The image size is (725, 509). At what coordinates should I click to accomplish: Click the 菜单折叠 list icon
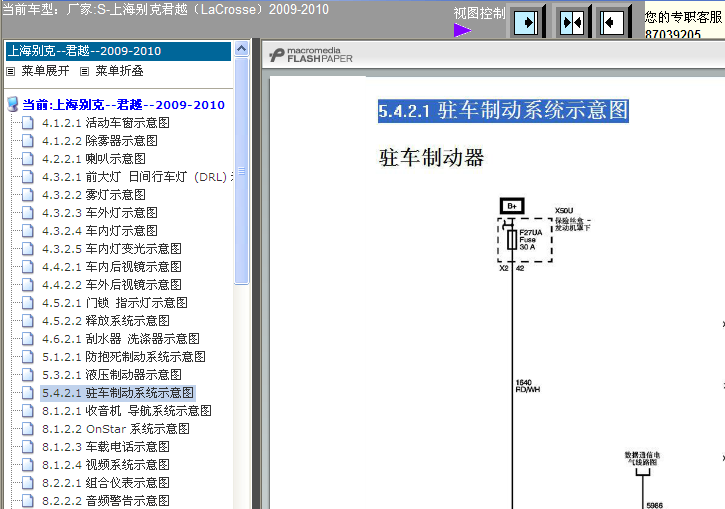(x=84, y=71)
